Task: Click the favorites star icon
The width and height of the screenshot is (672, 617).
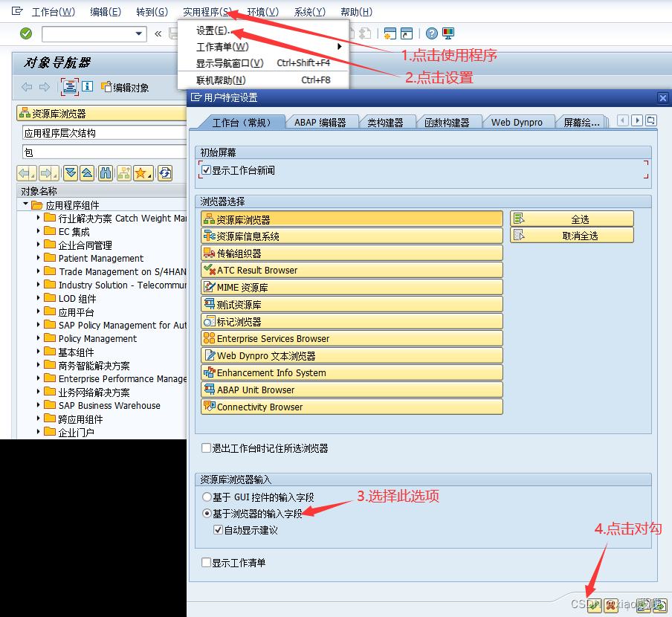Action: click(x=143, y=173)
